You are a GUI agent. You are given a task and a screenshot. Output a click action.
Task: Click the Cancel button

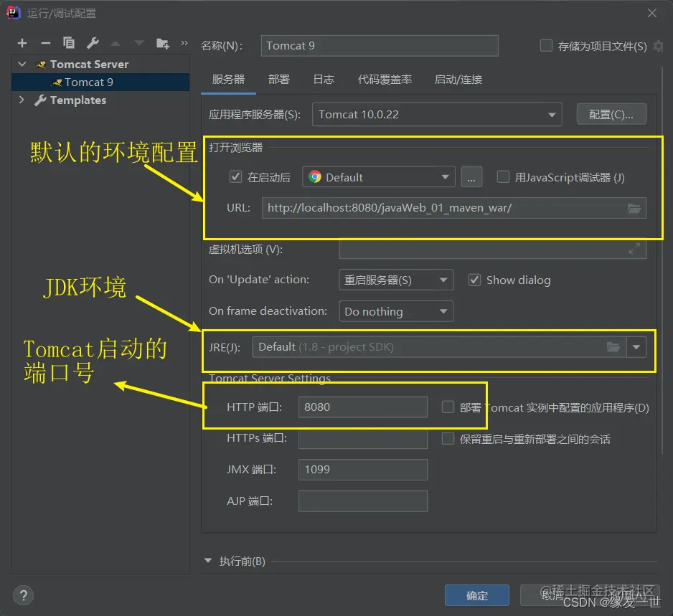(x=552, y=595)
